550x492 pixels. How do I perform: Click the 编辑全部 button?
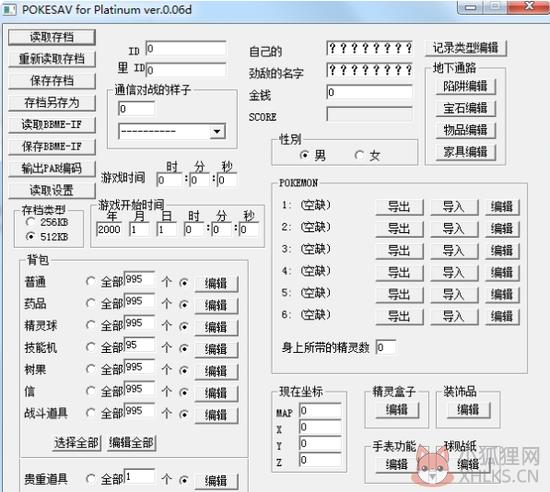click(x=132, y=443)
